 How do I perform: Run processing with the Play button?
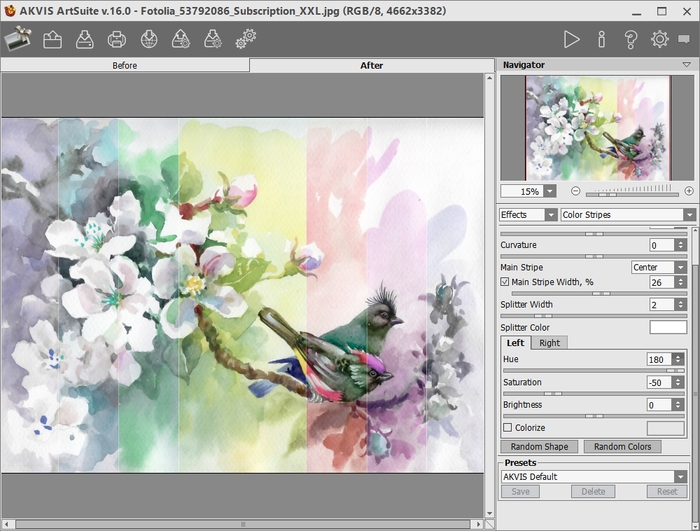pyautogui.click(x=571, y=39)
